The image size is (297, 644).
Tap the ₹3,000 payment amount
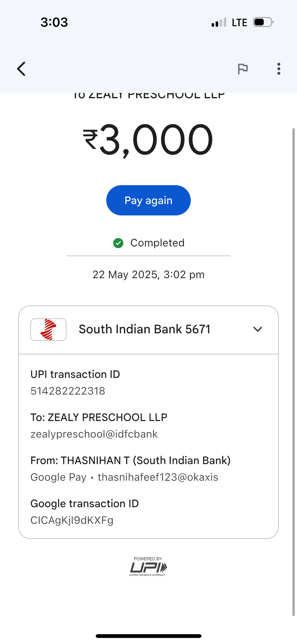click(148, 139)
